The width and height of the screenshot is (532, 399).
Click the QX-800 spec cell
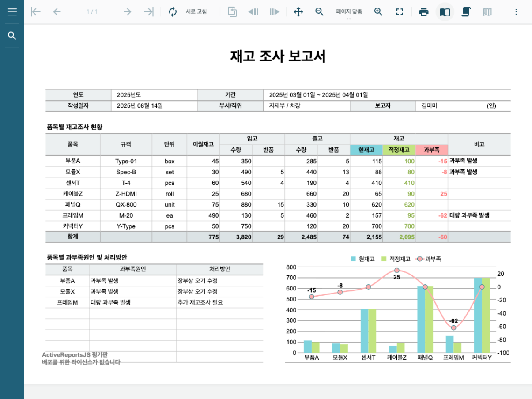[126, 205]
